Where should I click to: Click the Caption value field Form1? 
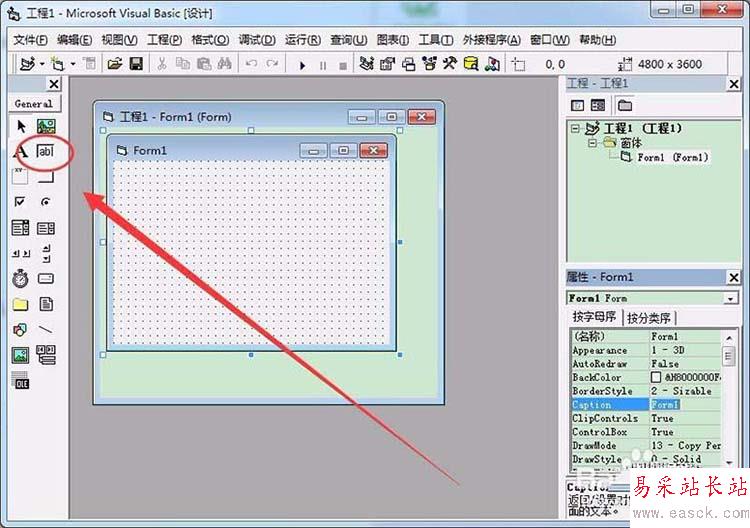685,405
